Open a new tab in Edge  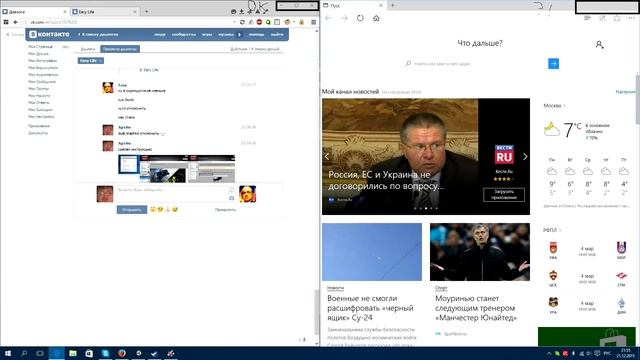coord(393,5)
